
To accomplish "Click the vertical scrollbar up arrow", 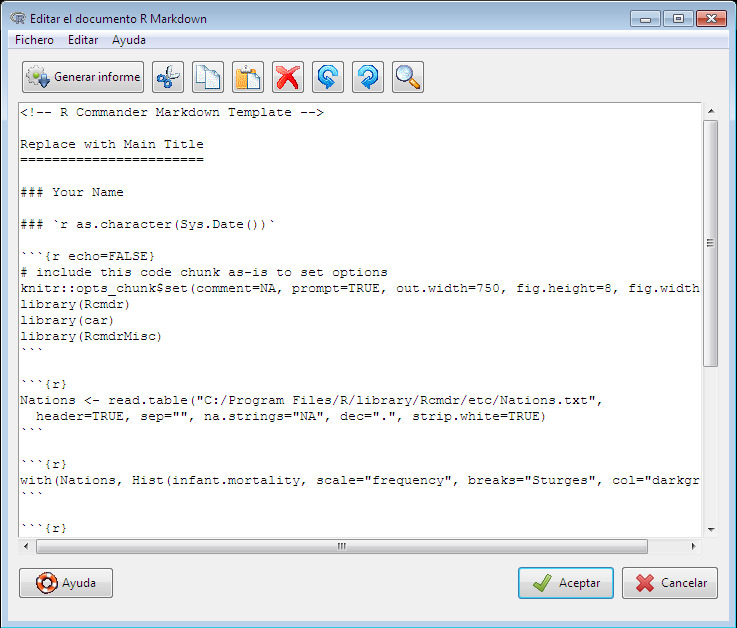I will (711, 111).
